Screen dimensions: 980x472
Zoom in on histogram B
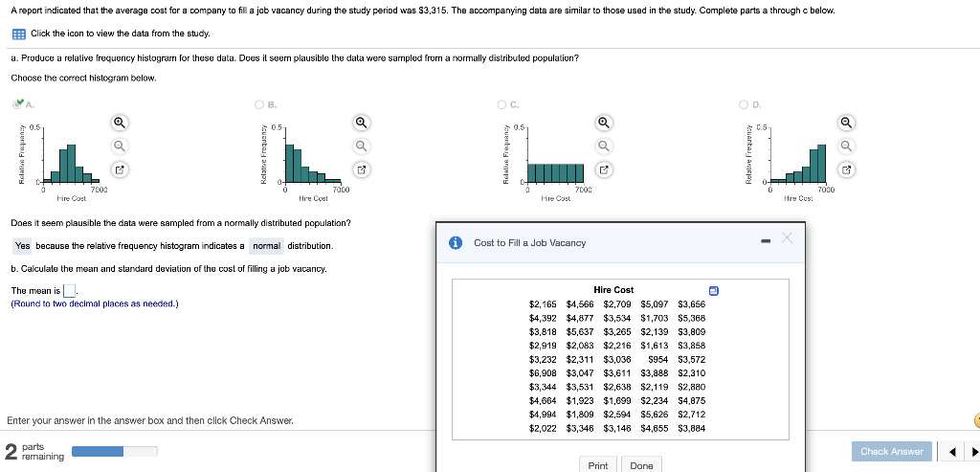pyautogui.click(x=361, y=123)
